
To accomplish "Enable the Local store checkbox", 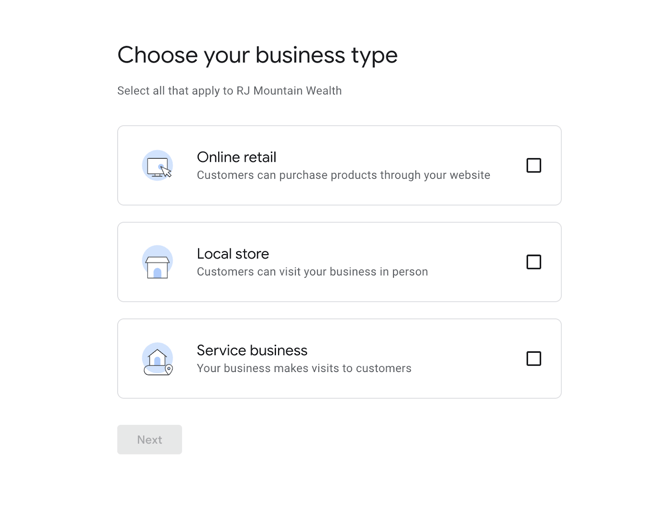I will 533,262.
